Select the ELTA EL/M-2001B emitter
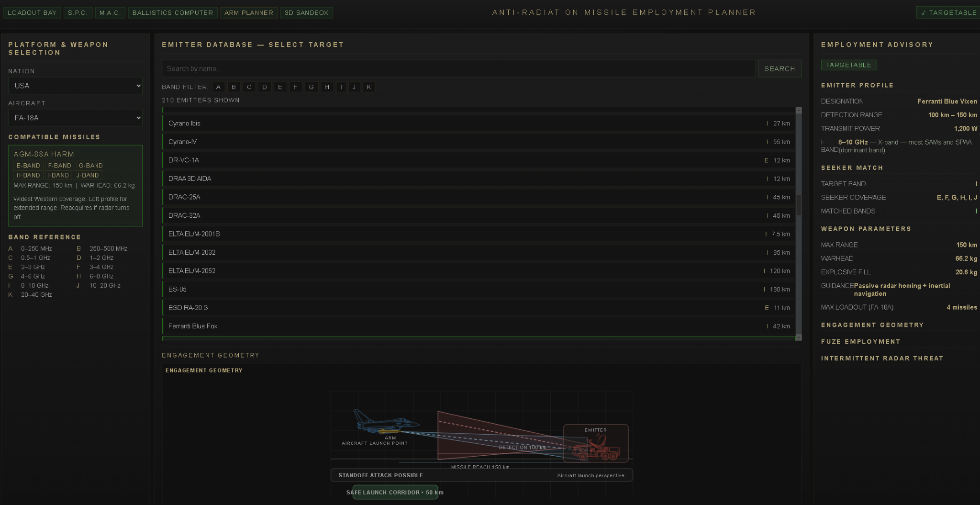Screen dimensions: 980x505 click(x=479, y=234)
